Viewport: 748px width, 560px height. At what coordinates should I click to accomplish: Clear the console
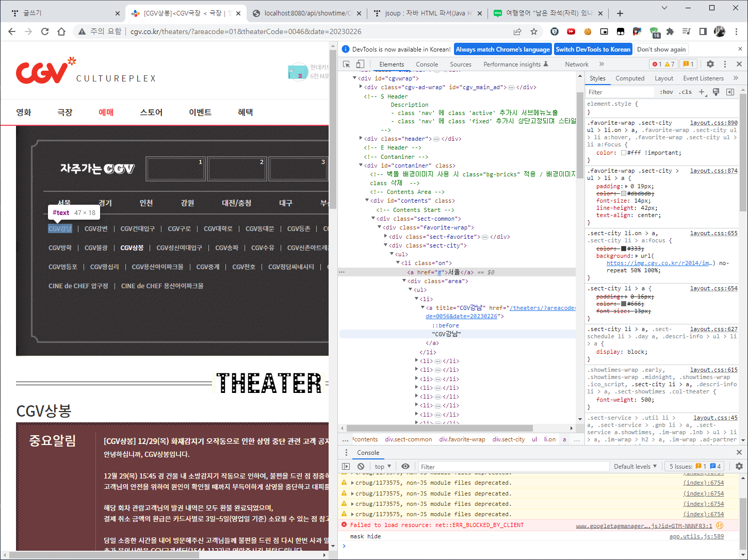[x=361, y=466]
